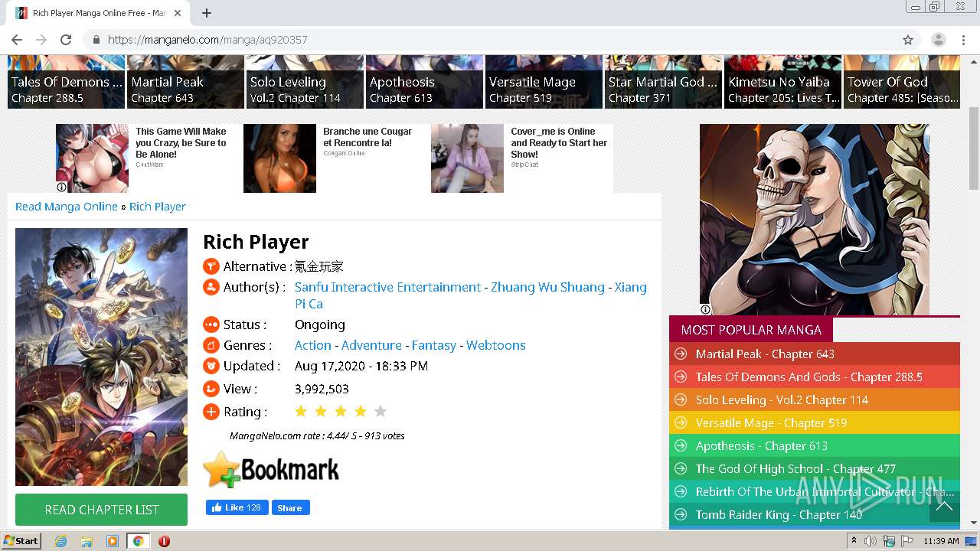980x551 pixels.
Task: Open Martial Peak Chapter 643 top thumbnail
Action: (x=185, y=82)
